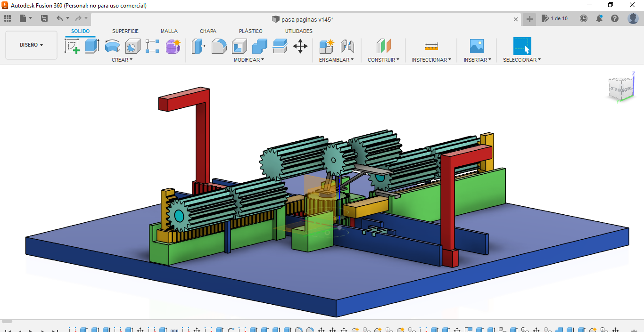
Task: Expand the INSPECCIONAR dropdown
Action: click(431, 60)
